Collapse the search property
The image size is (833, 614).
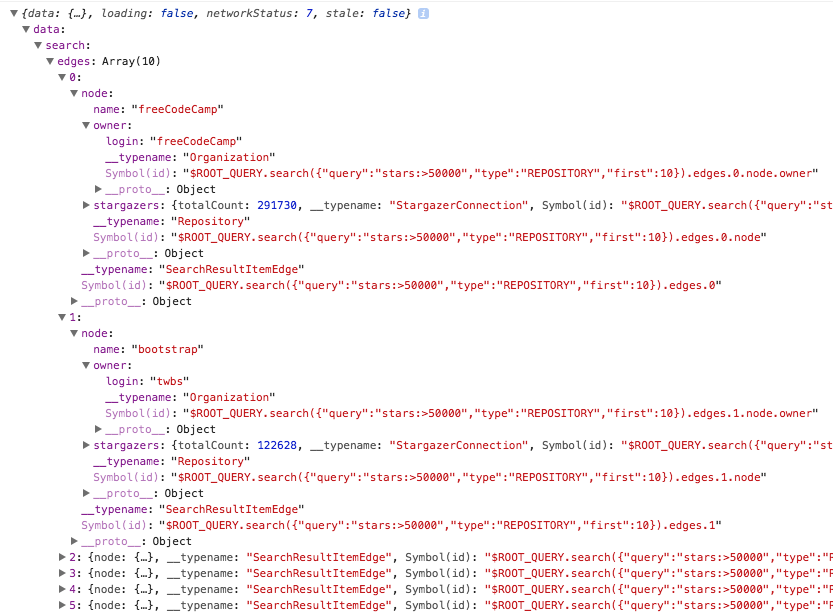(38, 45)
